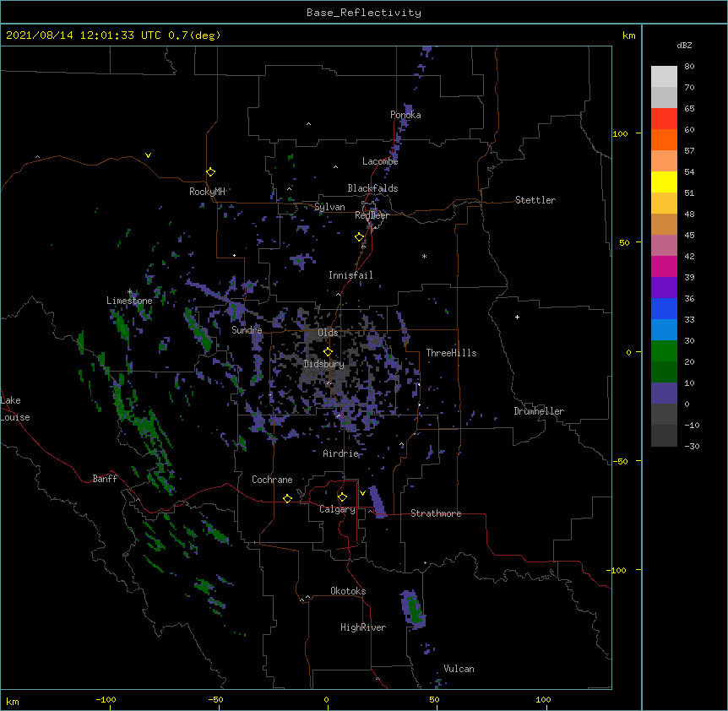
Task: Click the white asterisk marker above Limestone
Action: click(129, 292)
